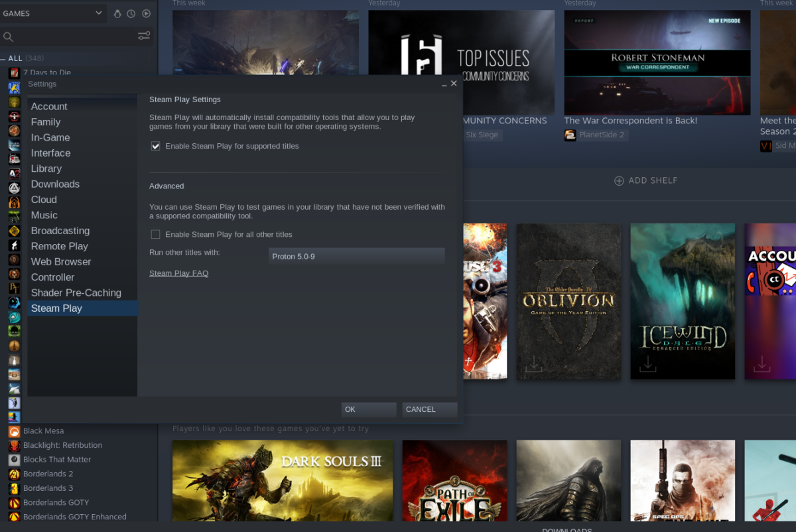Open the Proton 5.0-9 version dropdown
The width and height of the screenshot is (796, 532).
[x=356, y=256]
